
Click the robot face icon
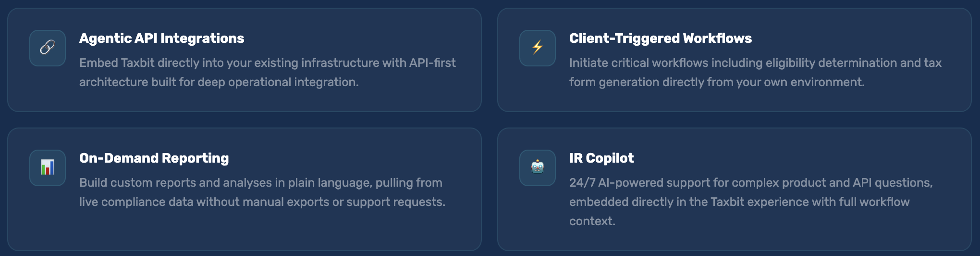(x=538, y=167)
